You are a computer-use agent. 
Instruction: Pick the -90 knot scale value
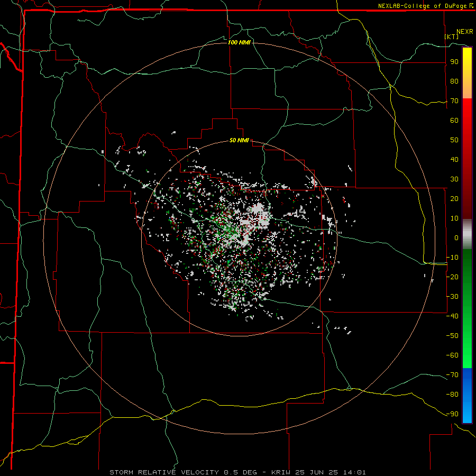click(452, 414)
